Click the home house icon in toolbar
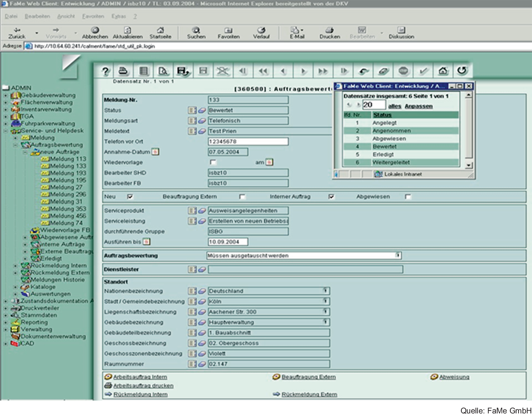532x416 pixels. click(x=443, y=71)
